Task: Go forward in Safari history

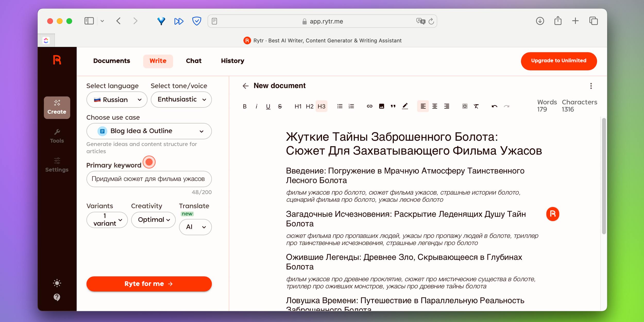Action: 135,21
